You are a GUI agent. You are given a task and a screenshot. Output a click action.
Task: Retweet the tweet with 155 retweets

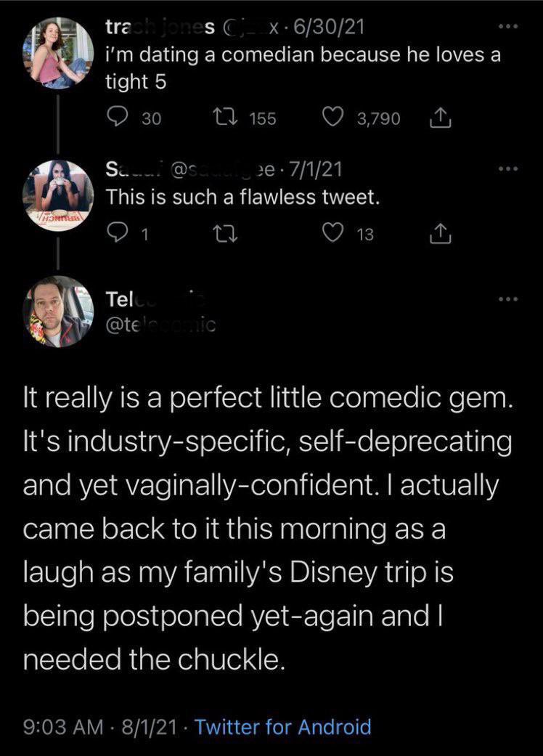[223, 118]
